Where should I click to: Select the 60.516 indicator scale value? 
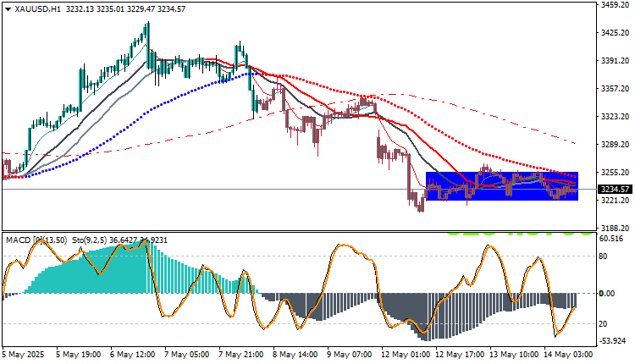[611, 239]
